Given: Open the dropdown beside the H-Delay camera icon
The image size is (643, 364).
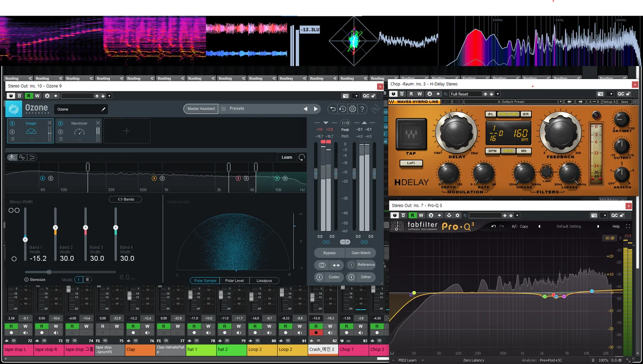Looking at the screenshot, I should click(x=611, y=94).
